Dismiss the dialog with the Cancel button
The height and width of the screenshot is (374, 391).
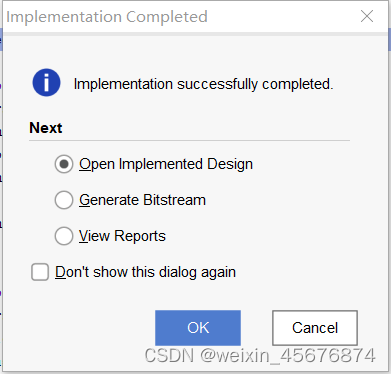pos(315,328)
